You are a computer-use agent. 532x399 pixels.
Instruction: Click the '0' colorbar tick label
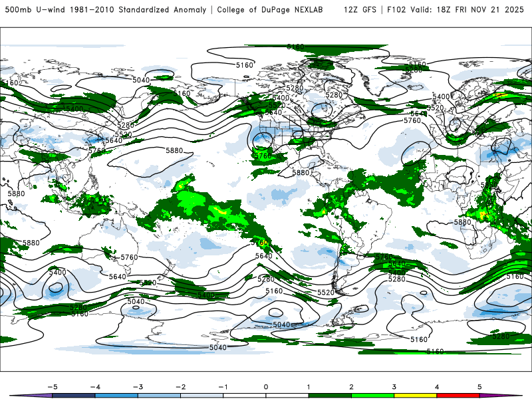(x=266, y=387)
